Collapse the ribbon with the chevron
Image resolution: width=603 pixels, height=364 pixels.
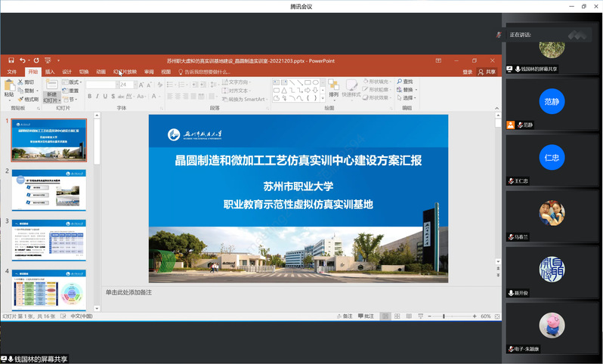pos(496,109)
